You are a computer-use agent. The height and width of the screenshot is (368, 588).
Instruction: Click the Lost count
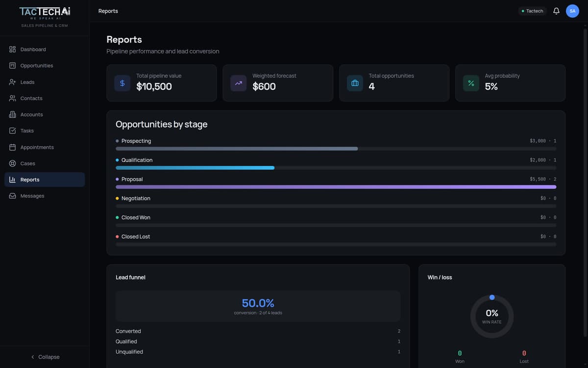point(524,353)
